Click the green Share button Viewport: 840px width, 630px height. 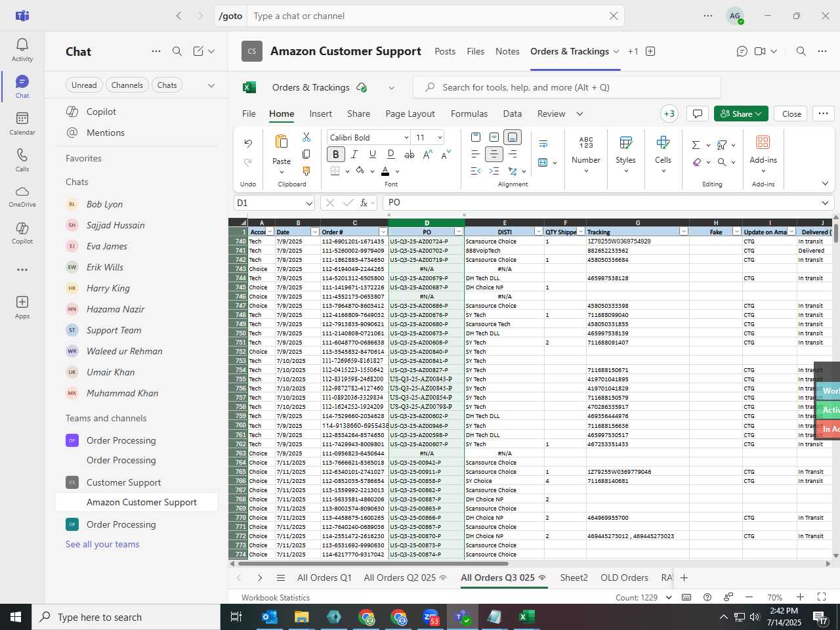pos(741,114)
